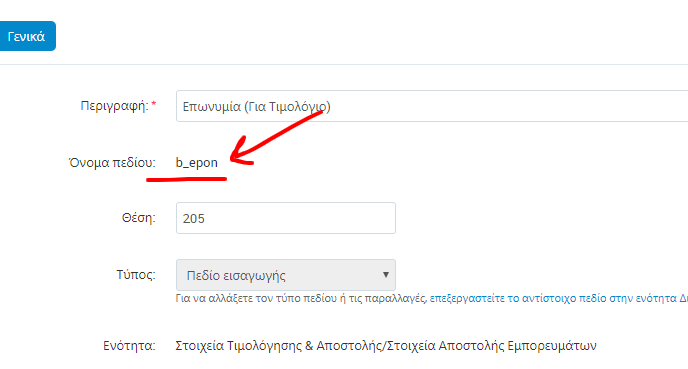The height and width of the screenshot is (369, 688).
Task: Click the Τύπος label
Action: click(136, 275)
